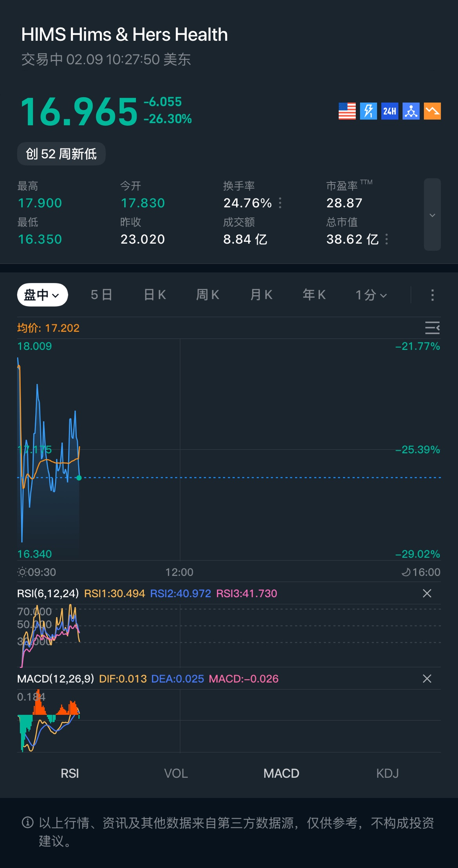Switch to the 5日 chart tab
Screen dimensions: 458x868
[101, 295]
